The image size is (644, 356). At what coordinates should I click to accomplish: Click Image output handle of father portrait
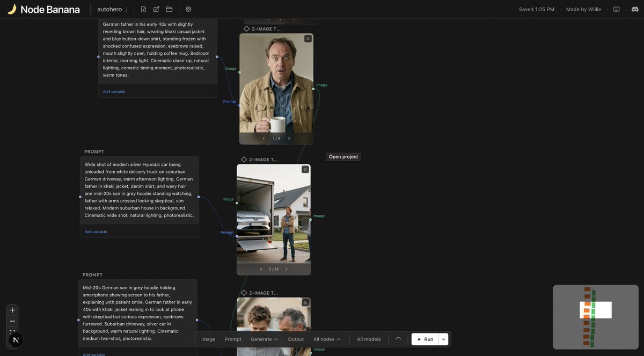point(313,89)
